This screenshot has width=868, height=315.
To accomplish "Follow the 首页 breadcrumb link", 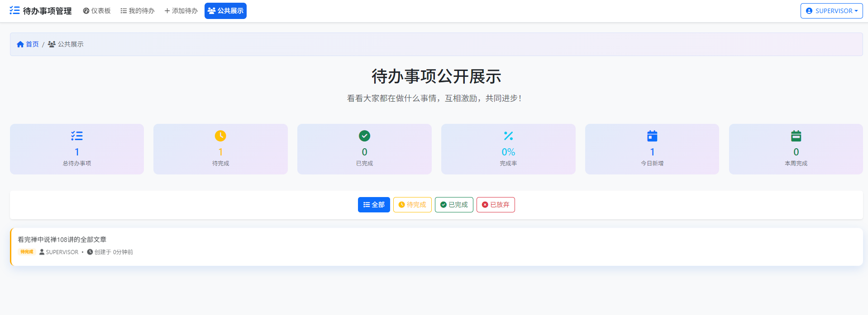I will [x=32, y=44].
